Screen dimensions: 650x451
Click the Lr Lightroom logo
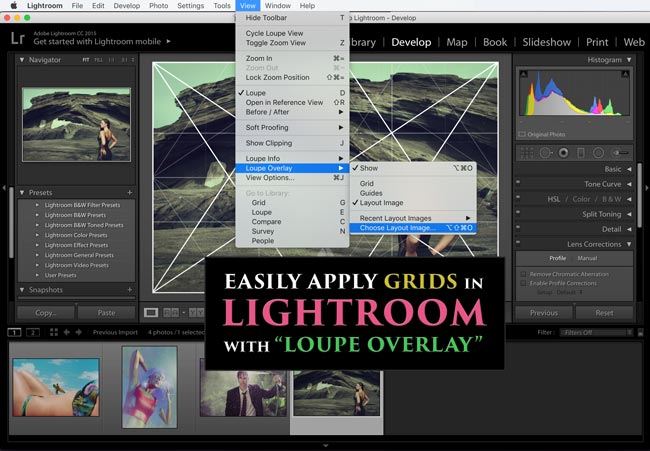point(18,38)
